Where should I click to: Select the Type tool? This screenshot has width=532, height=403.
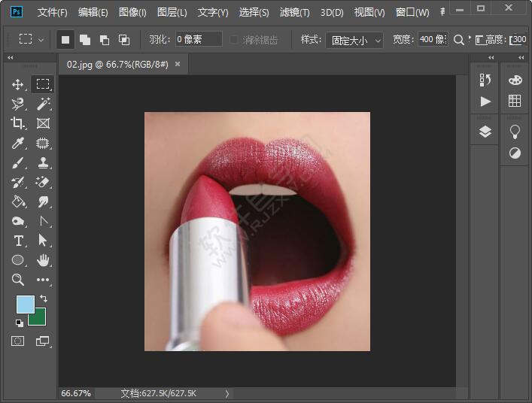18,241
